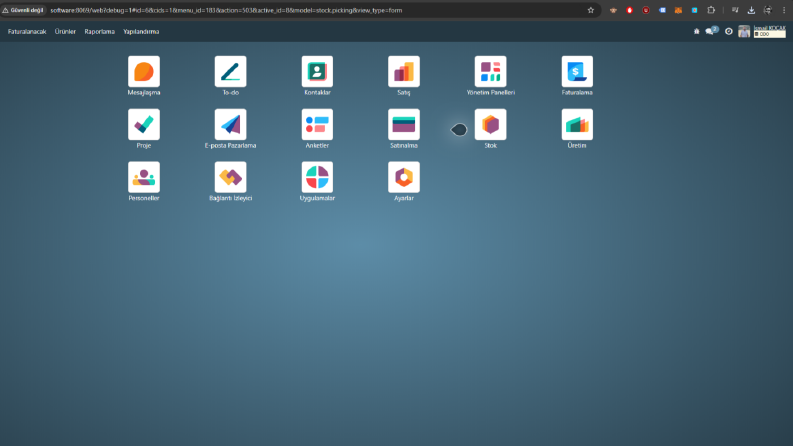Open the MetaMask fox extension
This screenshot has width=793, height=446.
click(678, 10)
